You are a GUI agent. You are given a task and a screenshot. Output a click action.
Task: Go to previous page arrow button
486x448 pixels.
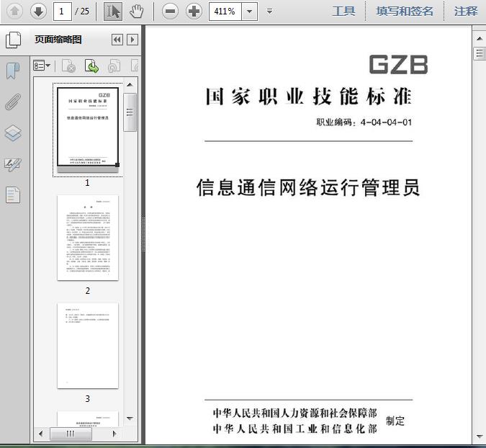pyautogui.click(x=14, y=12)
